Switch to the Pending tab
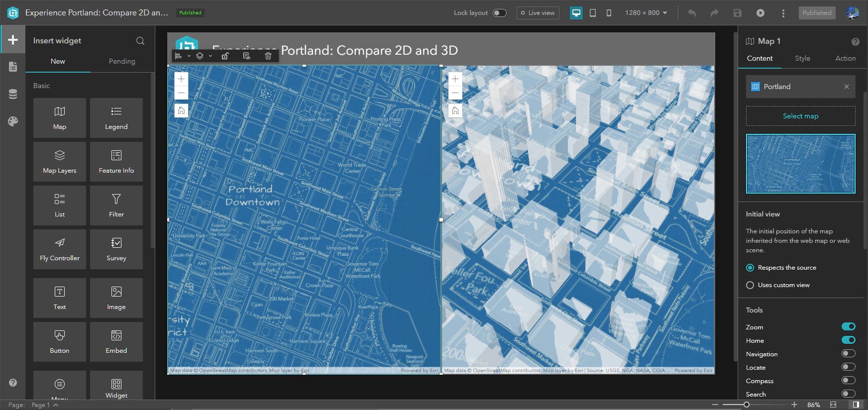868x410 pixels. click(122, 61)
